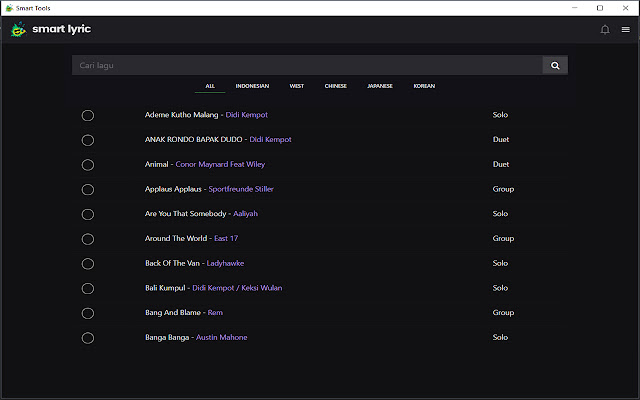
Task: Open the hamburger menu
Action: point(625,29)
